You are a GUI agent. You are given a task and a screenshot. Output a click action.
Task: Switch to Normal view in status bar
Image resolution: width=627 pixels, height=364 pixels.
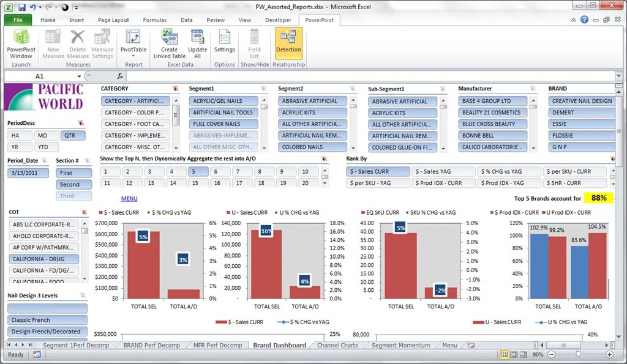505,354
